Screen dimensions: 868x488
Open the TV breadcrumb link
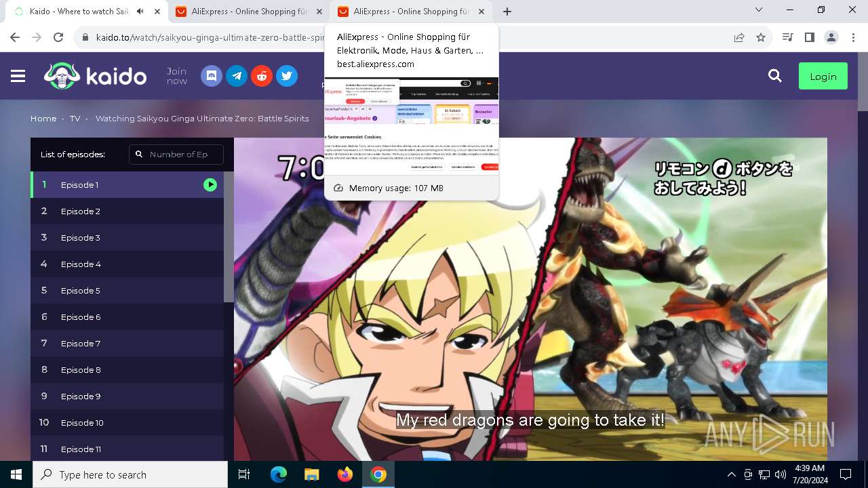75,119
